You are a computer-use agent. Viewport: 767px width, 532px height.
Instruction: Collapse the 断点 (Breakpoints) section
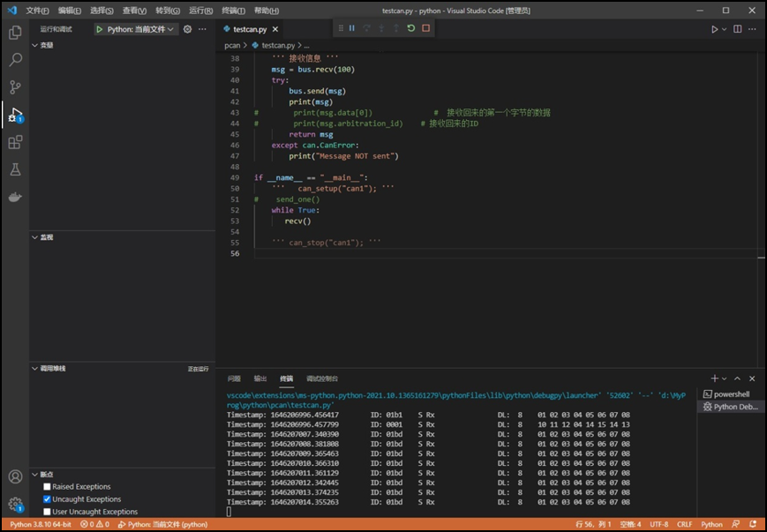[x=42, y=475]
